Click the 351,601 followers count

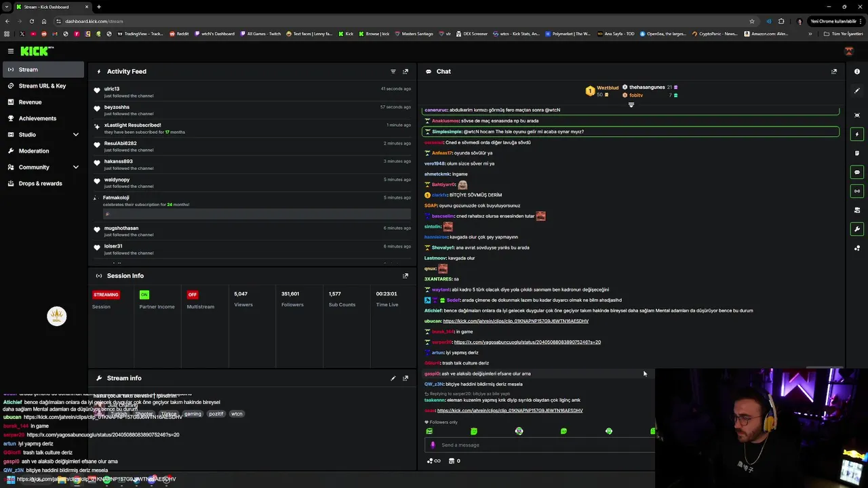(x=290, y=294)
